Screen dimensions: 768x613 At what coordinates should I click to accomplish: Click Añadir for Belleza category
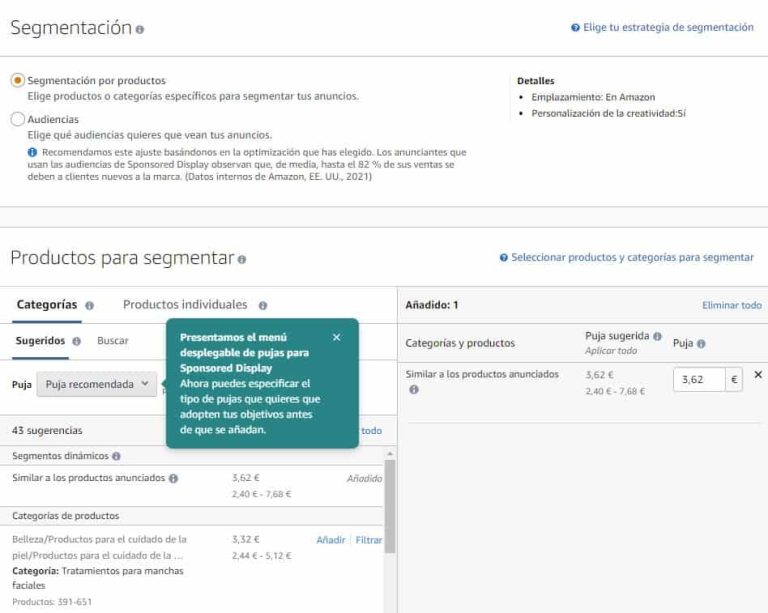(x=331, y=540)
